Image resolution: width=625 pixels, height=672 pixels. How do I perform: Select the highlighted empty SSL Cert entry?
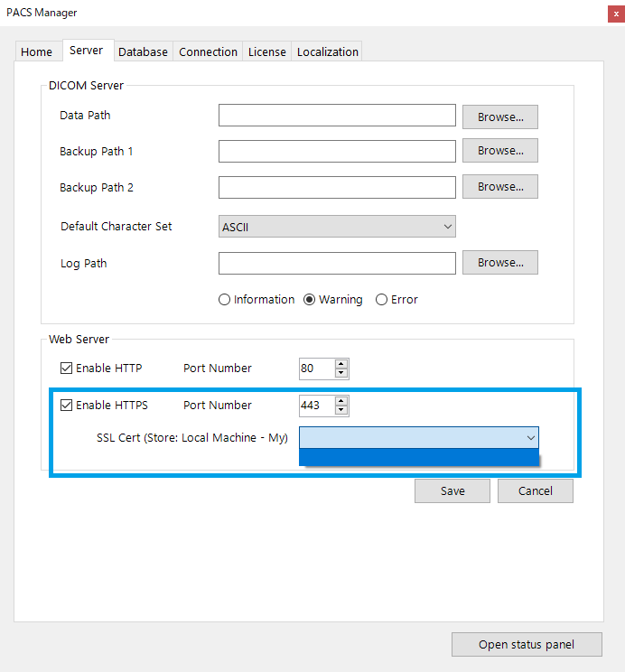(419, 457)
